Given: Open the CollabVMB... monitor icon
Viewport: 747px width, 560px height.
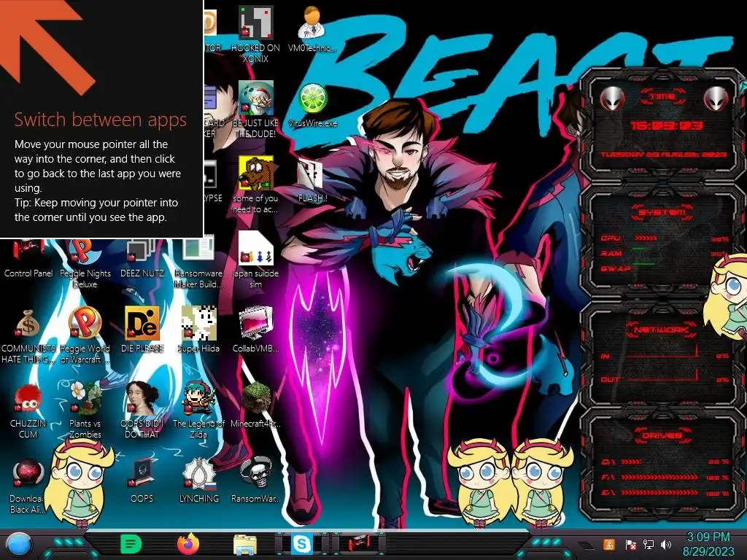Looking at the screenshot, I should [255, 330].
